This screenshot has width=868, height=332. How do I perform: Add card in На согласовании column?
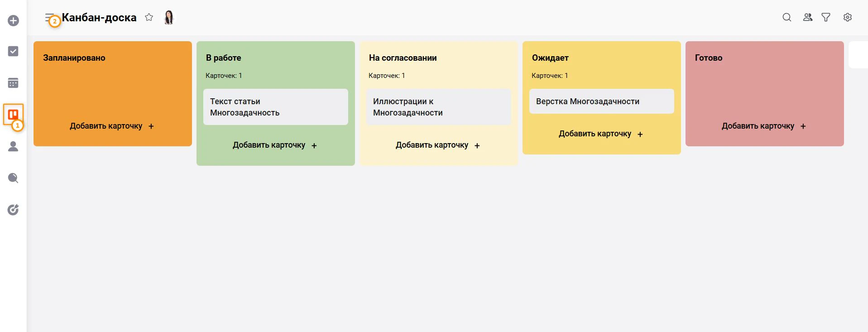click(x=438, y=145)
